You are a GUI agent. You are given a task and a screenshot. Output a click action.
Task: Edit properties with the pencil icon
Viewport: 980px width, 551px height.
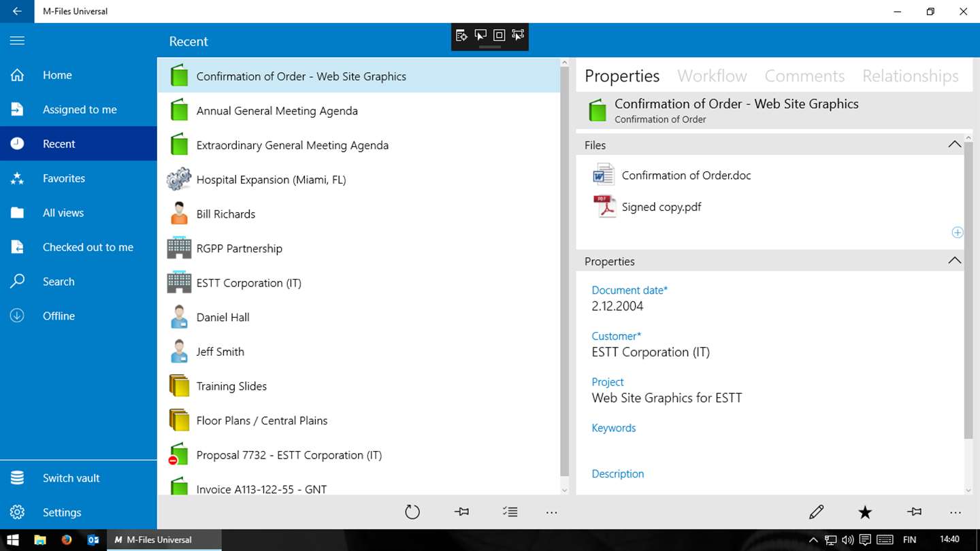point(817,512)
